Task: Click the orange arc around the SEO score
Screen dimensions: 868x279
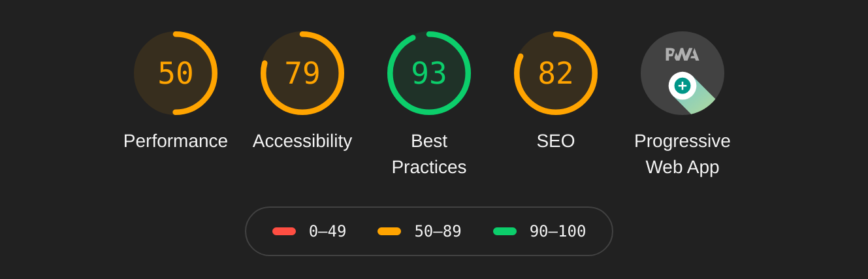Action: pyautogui.click(x=596, y=73)
